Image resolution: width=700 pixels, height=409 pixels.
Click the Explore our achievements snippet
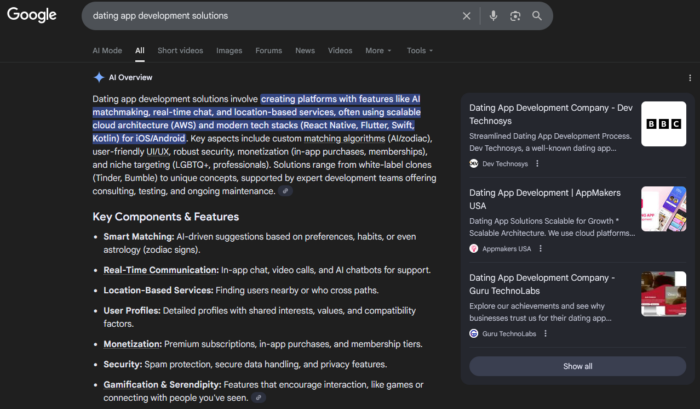(x=540, y=312)
